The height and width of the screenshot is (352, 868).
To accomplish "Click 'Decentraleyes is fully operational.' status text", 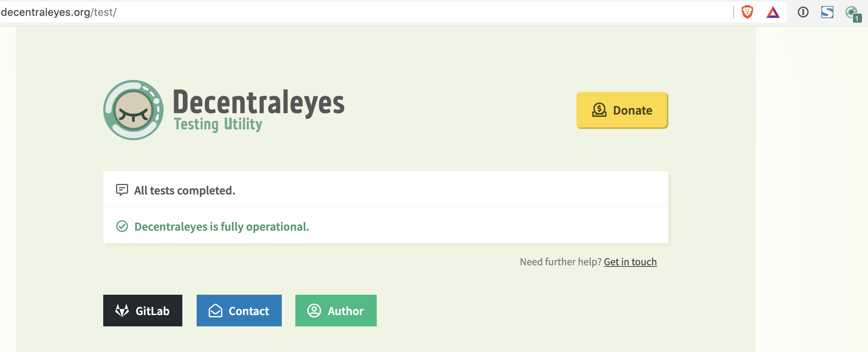I will point(222,227).
